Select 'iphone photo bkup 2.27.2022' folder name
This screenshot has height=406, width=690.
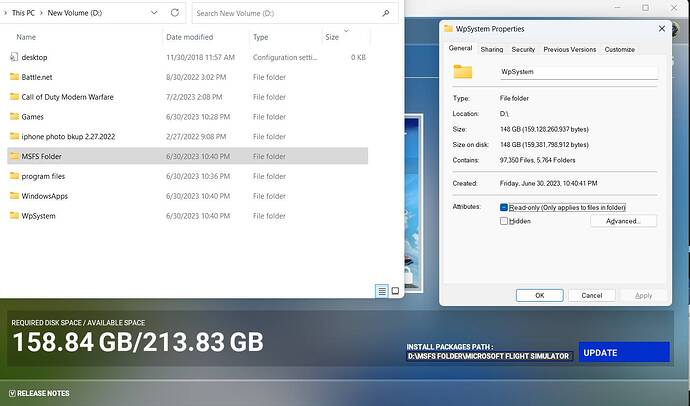pyautogui.click(x=68, y=136)
